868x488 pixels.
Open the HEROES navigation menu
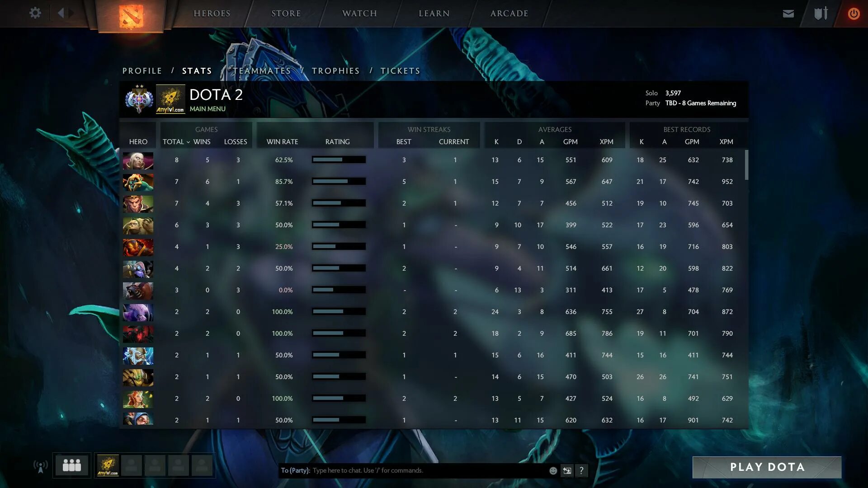[211, 13]
